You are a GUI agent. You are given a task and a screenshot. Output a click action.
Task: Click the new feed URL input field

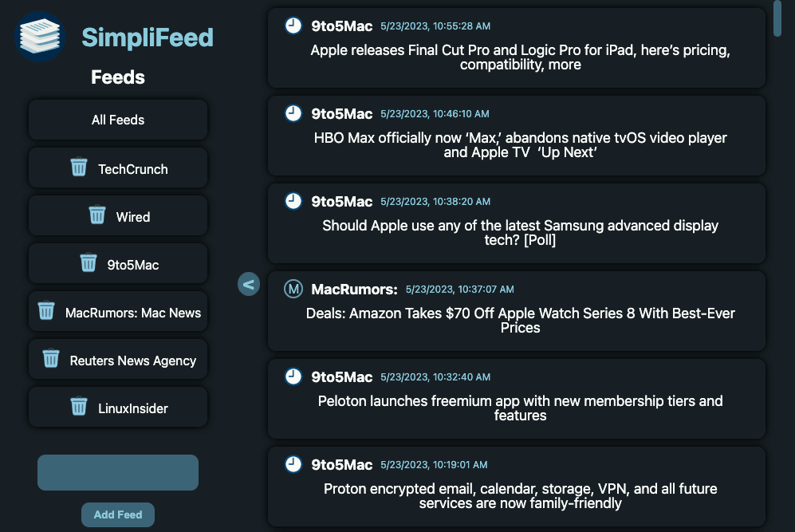coord(118,472)
